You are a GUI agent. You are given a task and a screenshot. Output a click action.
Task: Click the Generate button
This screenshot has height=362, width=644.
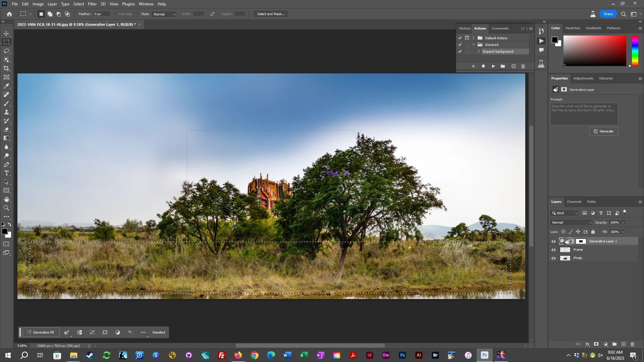tap(603, 131)
